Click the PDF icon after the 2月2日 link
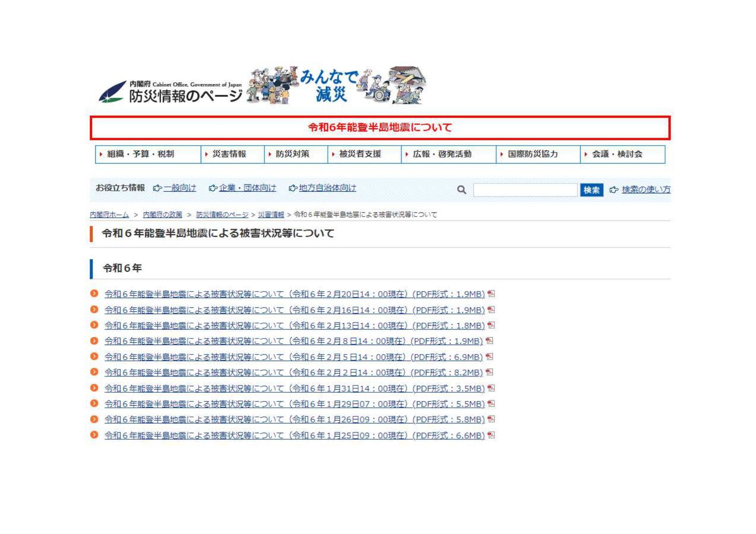The image size is (756, 534). (489, 372)
